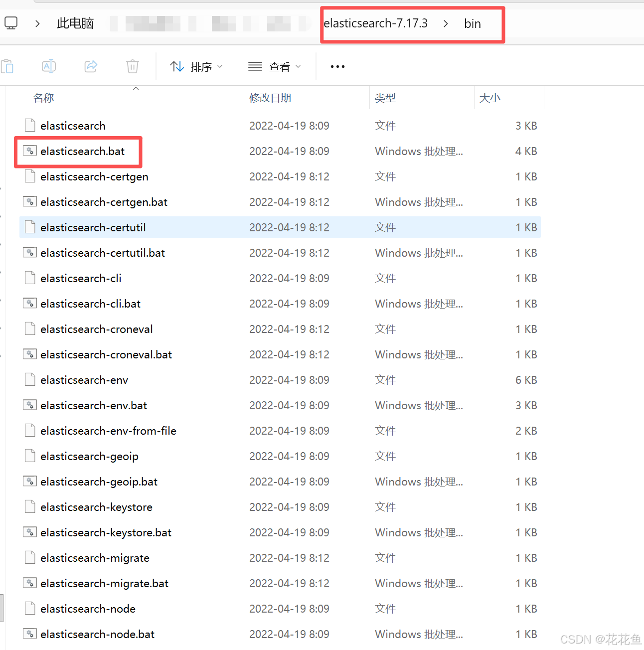Open the three-dot more options menu
The image size is (644, 650).
(x=337, y=66)
